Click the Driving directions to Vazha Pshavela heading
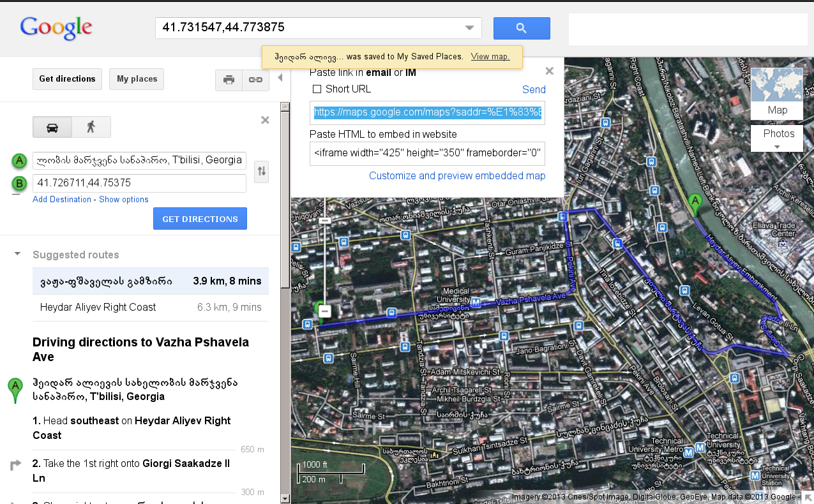The image size is (814, 504). pyautogui.click(x=140, y=350)
